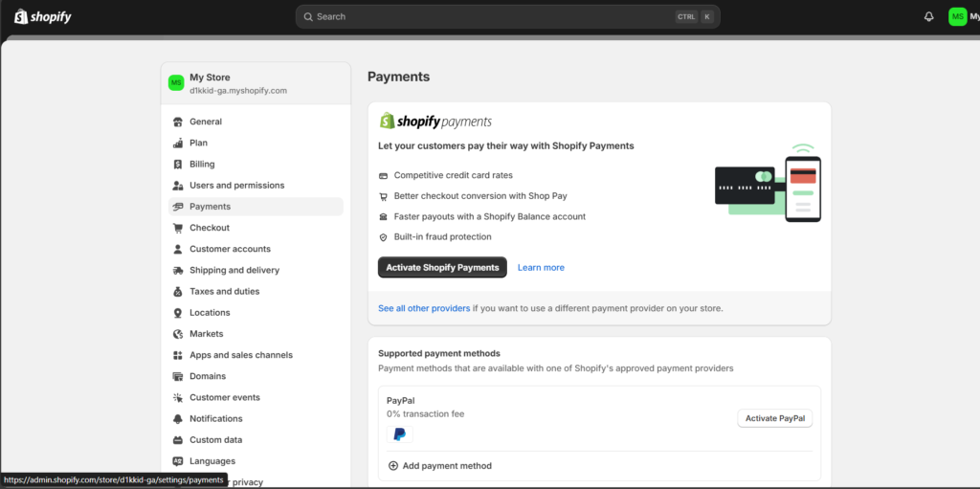Click the Notifications bell icon in sidebar
980x489 pixels.
pos(177,419)
